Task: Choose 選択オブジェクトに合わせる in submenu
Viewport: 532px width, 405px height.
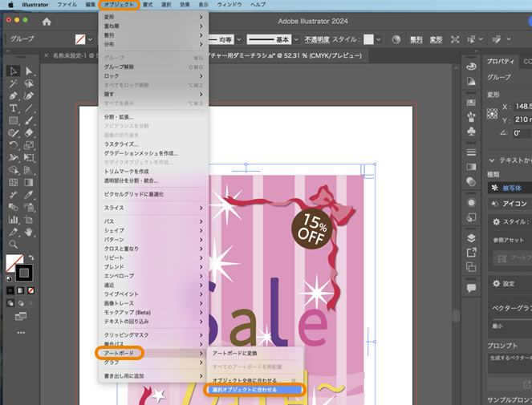Action: (x=254, y=390)
